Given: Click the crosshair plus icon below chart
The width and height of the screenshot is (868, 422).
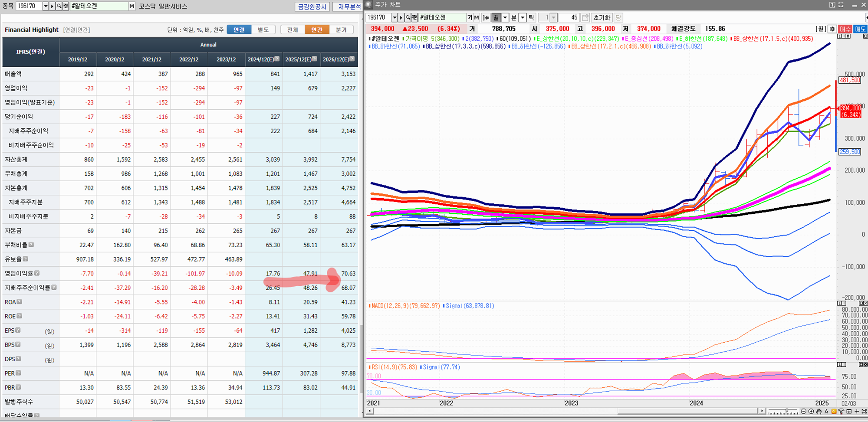Looking at the screenshot, I should pyautogui.click(x=856, y=411).
